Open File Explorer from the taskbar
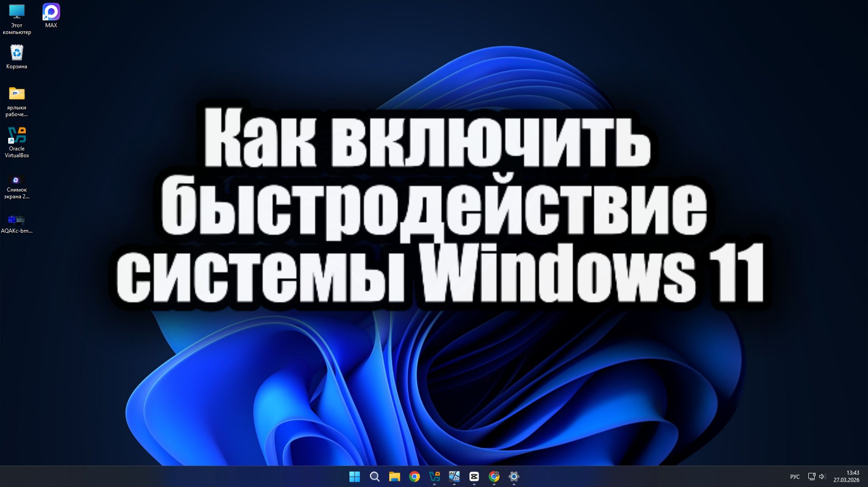The height and width of the screenshot is (487, 868). coord(394,476)
